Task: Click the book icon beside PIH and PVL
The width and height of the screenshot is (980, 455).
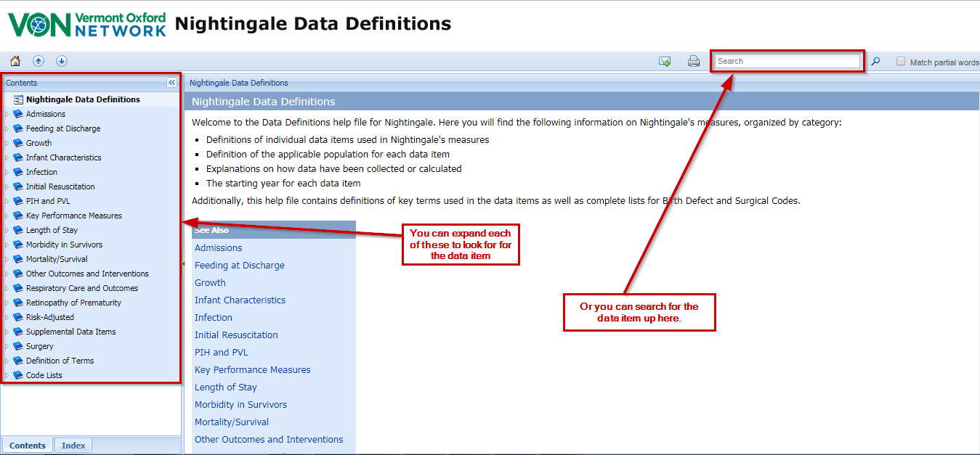Action: [18, 201]
